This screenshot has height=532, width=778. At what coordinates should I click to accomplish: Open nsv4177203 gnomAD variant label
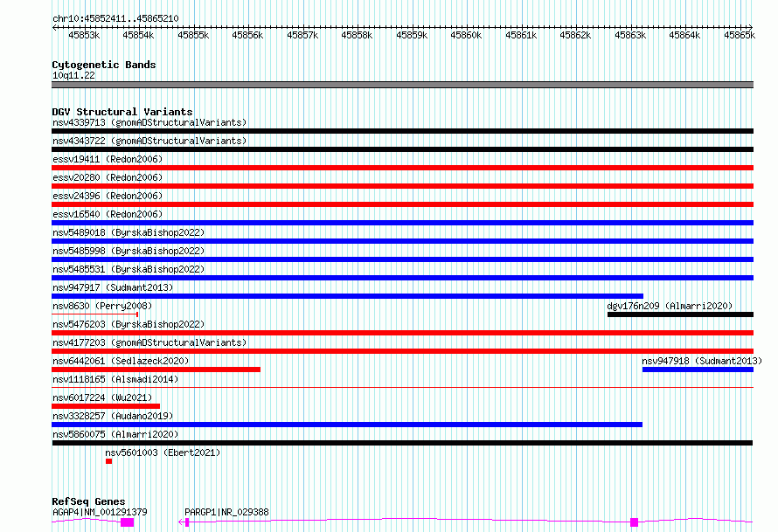149,342
